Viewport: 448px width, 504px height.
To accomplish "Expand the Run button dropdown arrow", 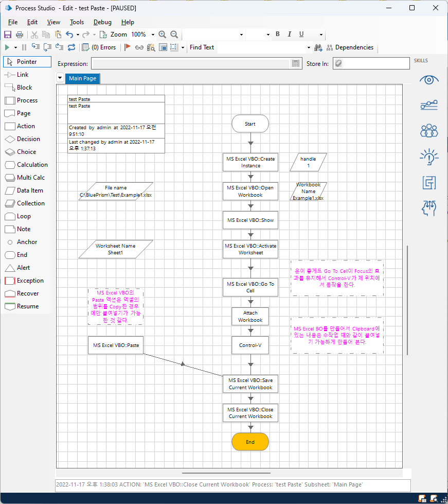I will point(15,47).
